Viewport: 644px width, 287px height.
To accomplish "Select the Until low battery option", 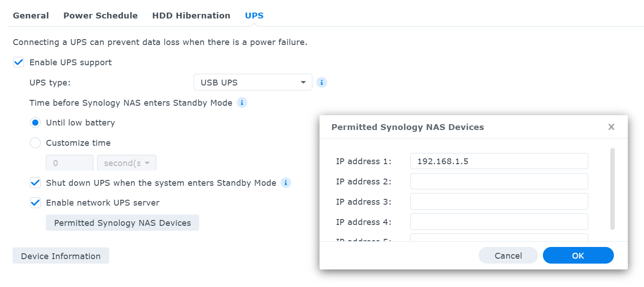I will (35, 122).
